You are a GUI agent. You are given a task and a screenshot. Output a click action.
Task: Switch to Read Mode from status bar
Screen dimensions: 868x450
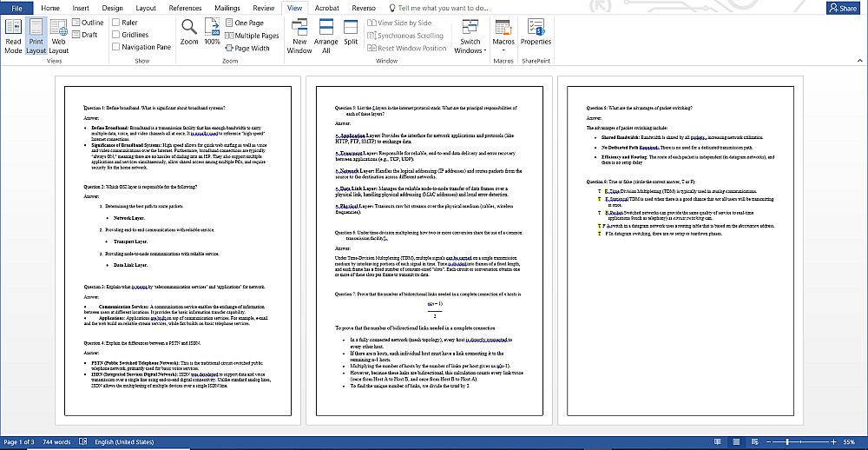coord(718,441)
